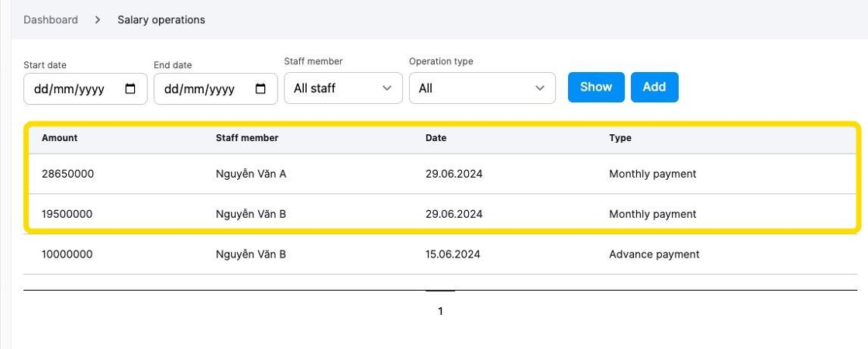Click the All staff dropdown chevron arrow
868x349 pixels.
pos(387,88)
